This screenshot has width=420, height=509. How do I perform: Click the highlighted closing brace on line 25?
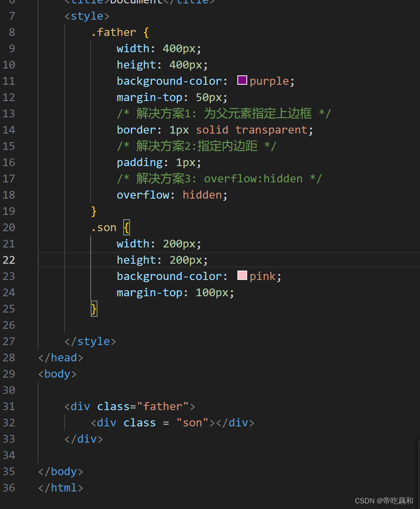coord(94,309)
